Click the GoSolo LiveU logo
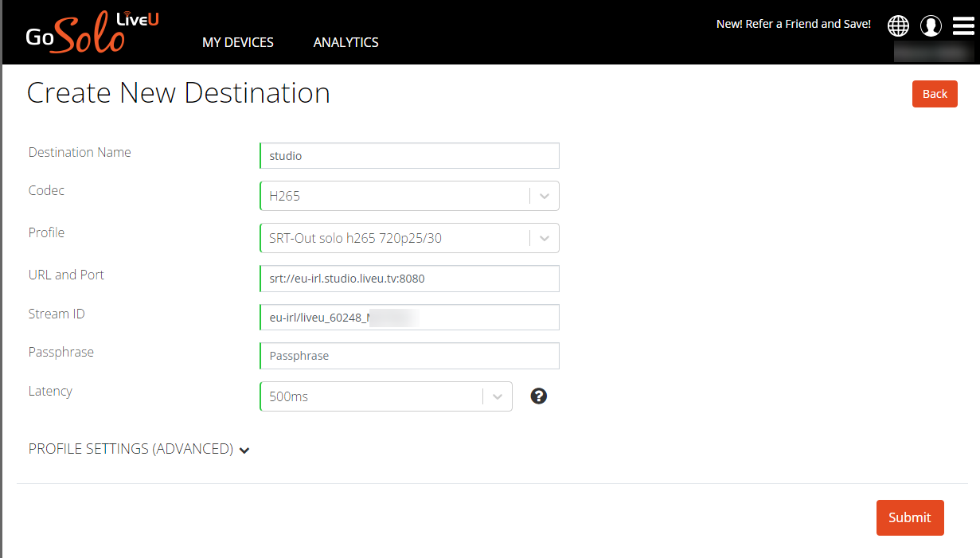 [92, 33]
